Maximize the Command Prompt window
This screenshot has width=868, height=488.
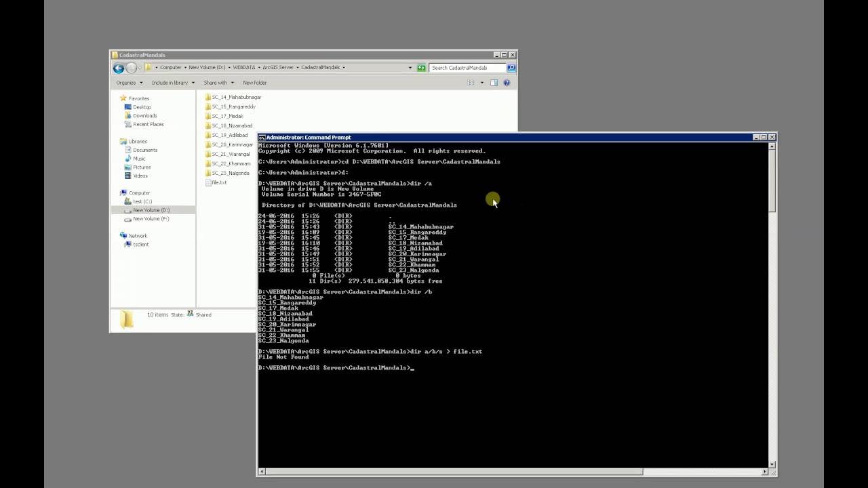pos(764,138)
